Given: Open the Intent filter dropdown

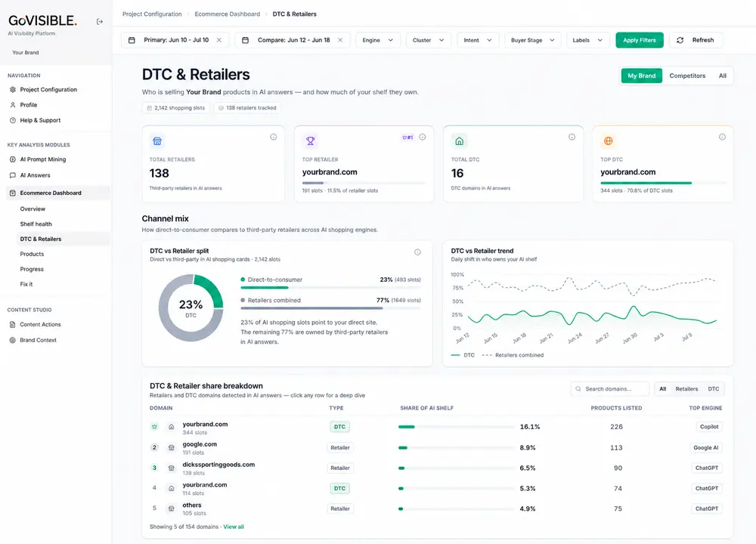Looking at the screenshot, I should (x=477, y=40).
